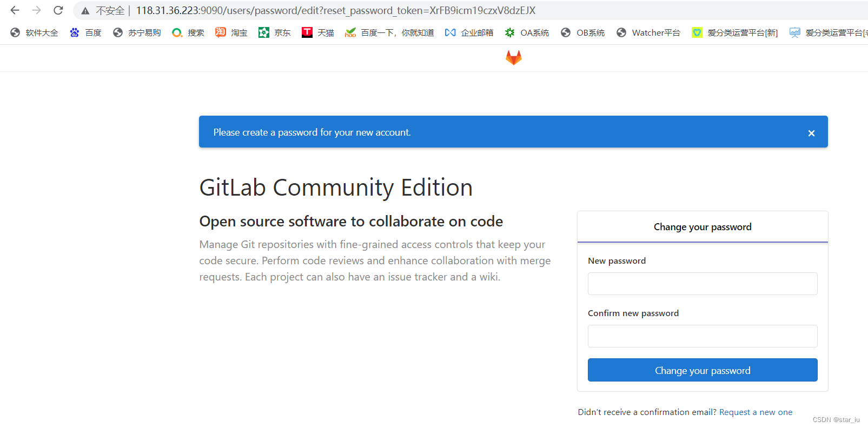Open the 苏宁易购 bookmark

click(x=137, y=32)
